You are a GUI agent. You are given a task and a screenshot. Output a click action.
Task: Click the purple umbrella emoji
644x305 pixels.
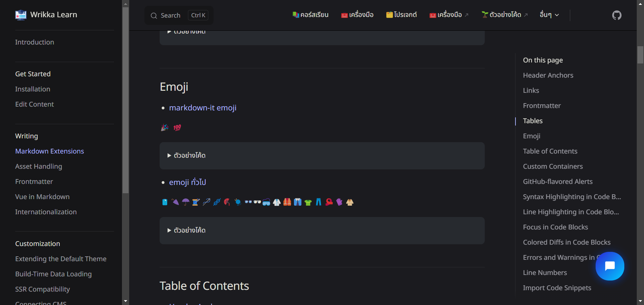(186, 202)
